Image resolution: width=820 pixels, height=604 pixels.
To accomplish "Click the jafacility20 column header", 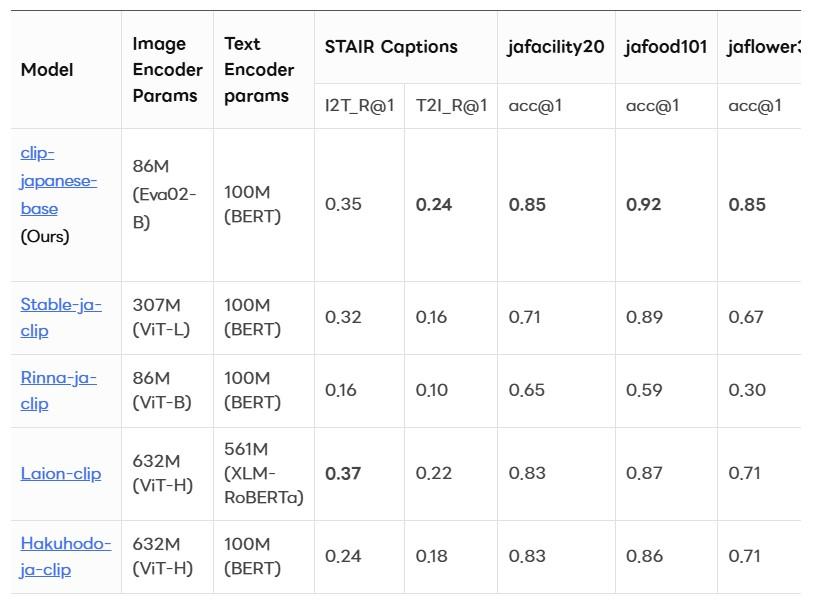I will (x=556, y=47).
